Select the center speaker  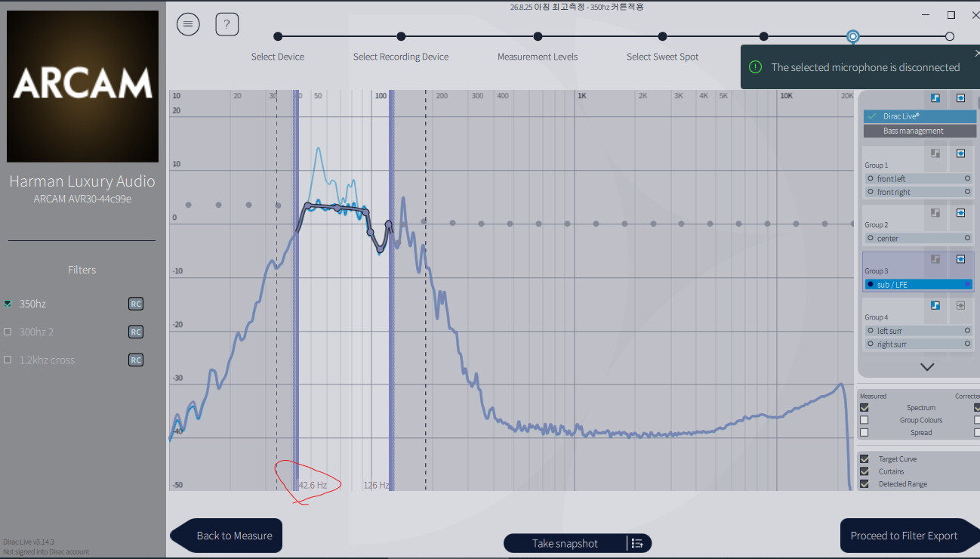point(919,238)
